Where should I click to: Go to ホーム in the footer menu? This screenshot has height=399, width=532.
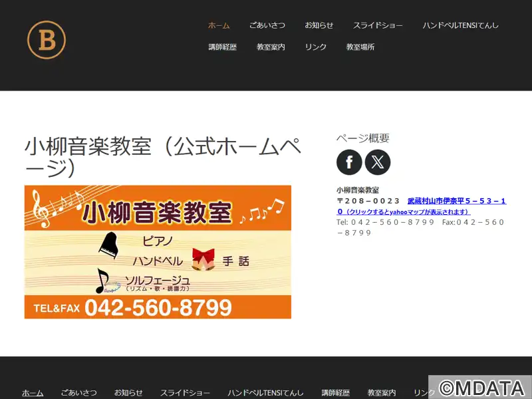coord(33,392)
